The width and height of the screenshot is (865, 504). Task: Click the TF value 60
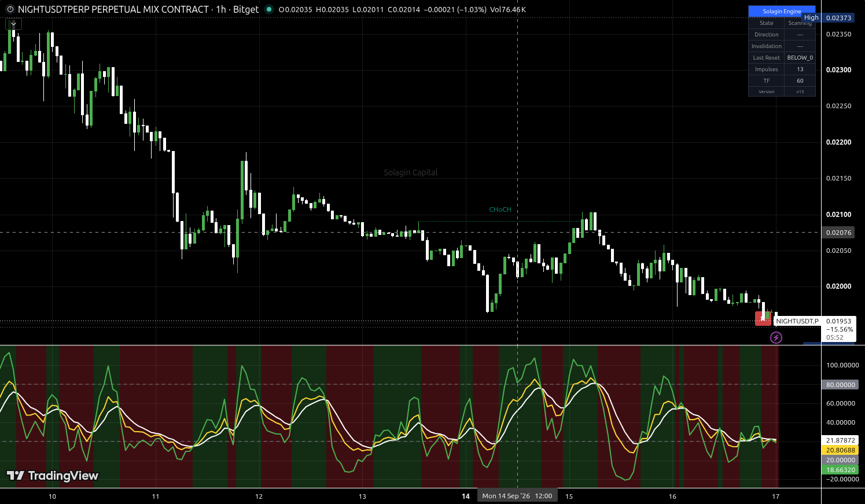point(800,81)
